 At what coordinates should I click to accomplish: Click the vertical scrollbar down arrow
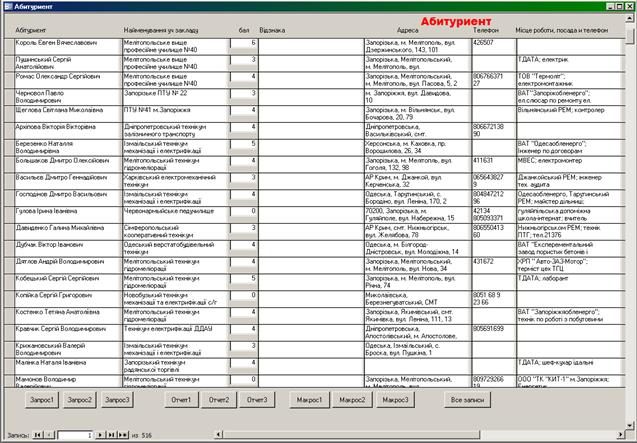[x=630, y=426]
